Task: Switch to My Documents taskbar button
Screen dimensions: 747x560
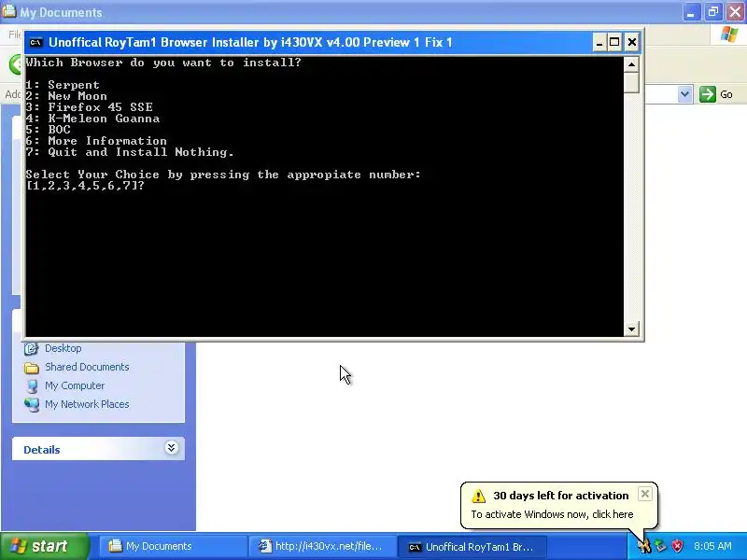Action: point(172,546)
